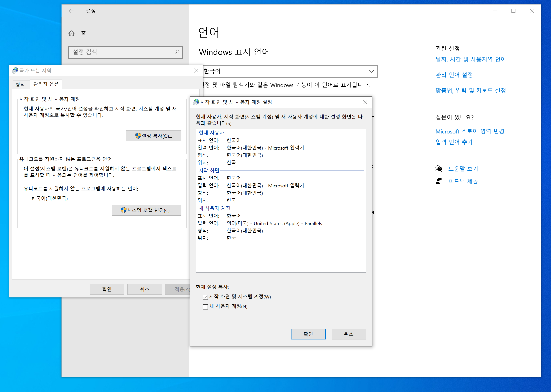Open Microsoft 스토어 영역 변경 link
This screenshot has height=392, width=551.
pos(470,131)
